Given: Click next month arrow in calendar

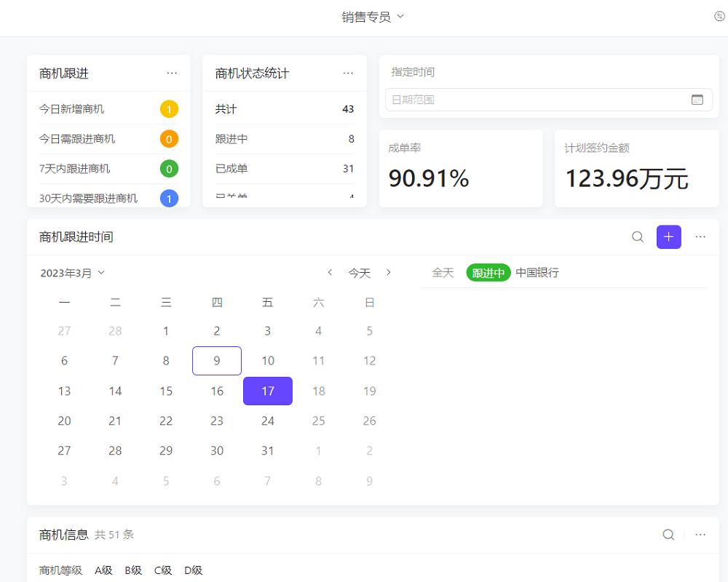Looking at the screenshot, I should coord(389,273).
